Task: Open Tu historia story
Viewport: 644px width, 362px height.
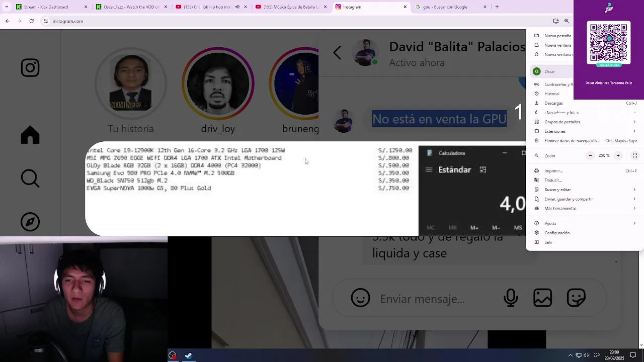Action: point(130,83)
